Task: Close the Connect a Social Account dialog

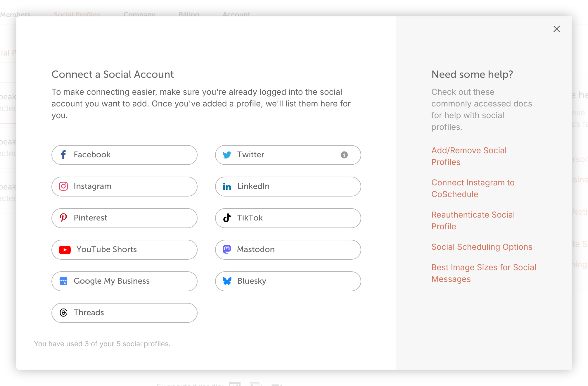Action: pyautogui.click(x=557, y=29)
